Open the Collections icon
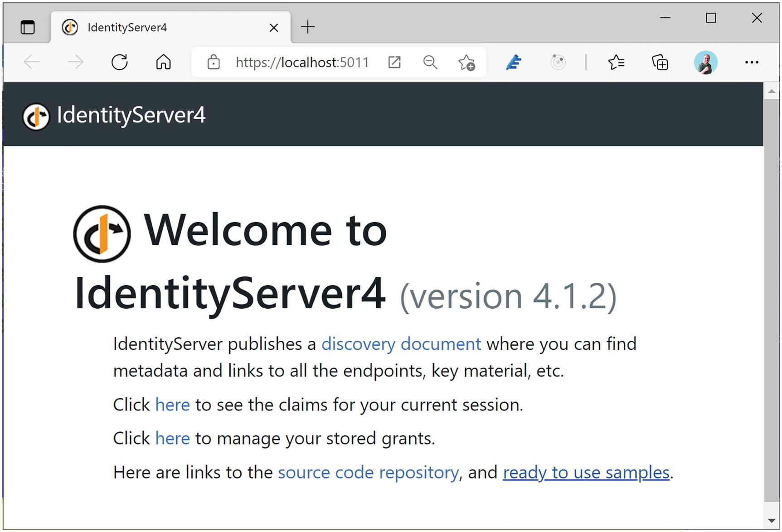The image size is (782, 532). 660,62
